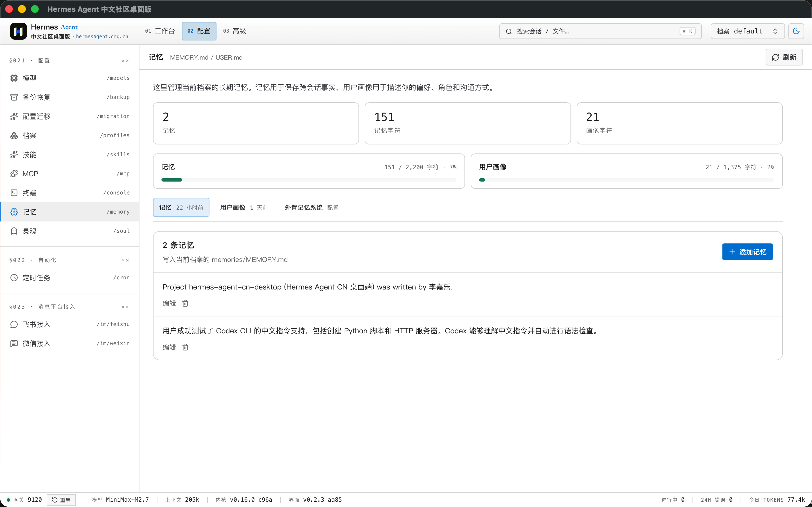Click the 21 画像字符 card

680,123
